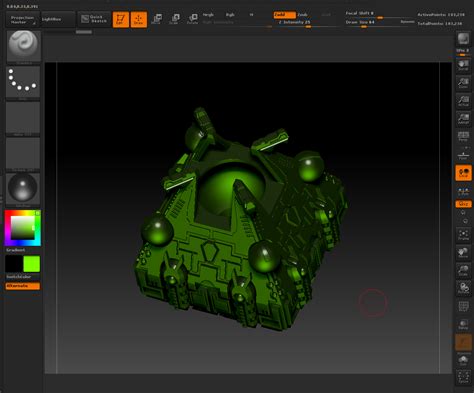The width and height of the screenshot is (474, 393).
Task: Click the ActivePoints readout
Action: (441, 15)
